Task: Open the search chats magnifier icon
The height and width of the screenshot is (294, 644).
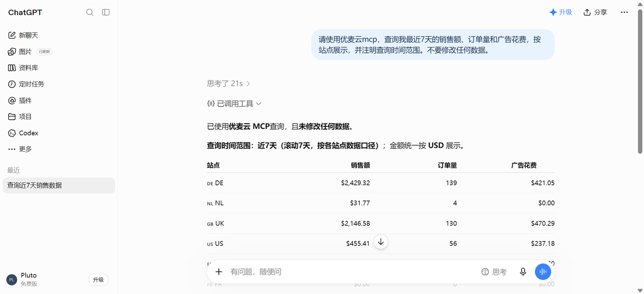Action: (x=90, y=12)
